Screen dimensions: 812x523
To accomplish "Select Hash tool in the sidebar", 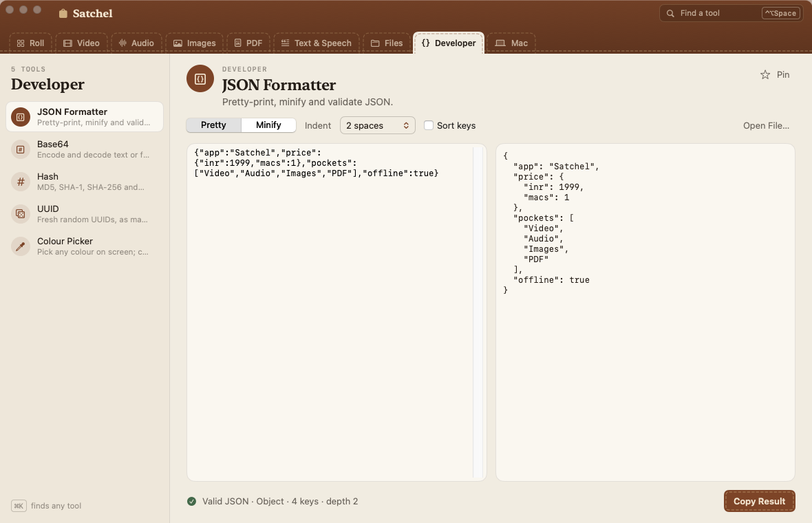I will click(85, 182).
